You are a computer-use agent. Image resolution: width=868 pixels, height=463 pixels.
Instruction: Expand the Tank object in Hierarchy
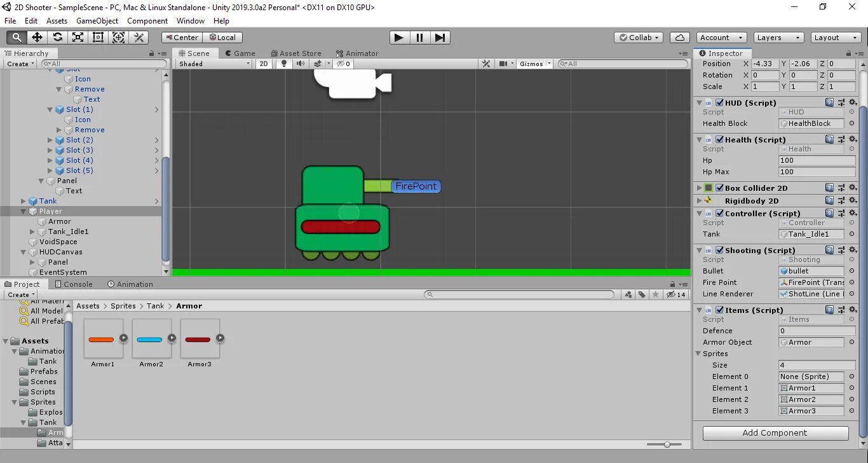pyautogui.click(x=24, y=201)
